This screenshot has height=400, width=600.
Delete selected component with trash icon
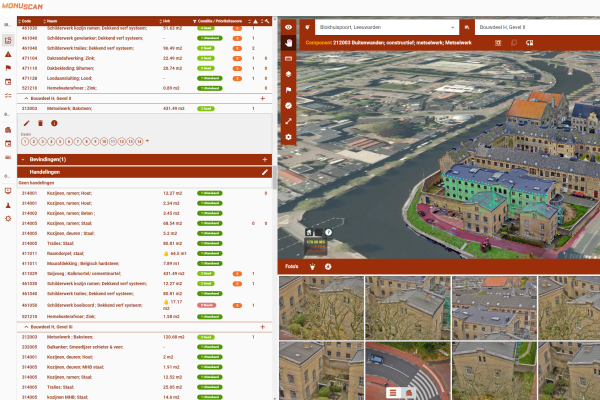coord(40,123)
